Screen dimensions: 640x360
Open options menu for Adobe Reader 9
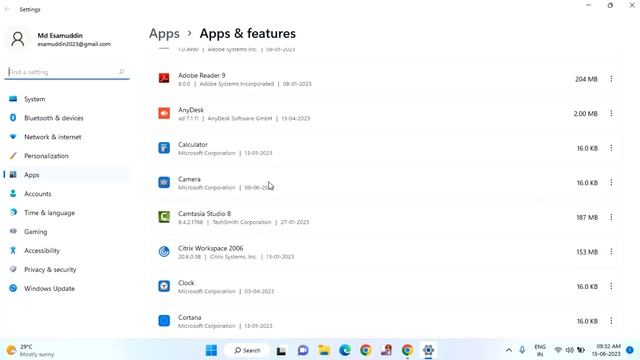[611, 79]
